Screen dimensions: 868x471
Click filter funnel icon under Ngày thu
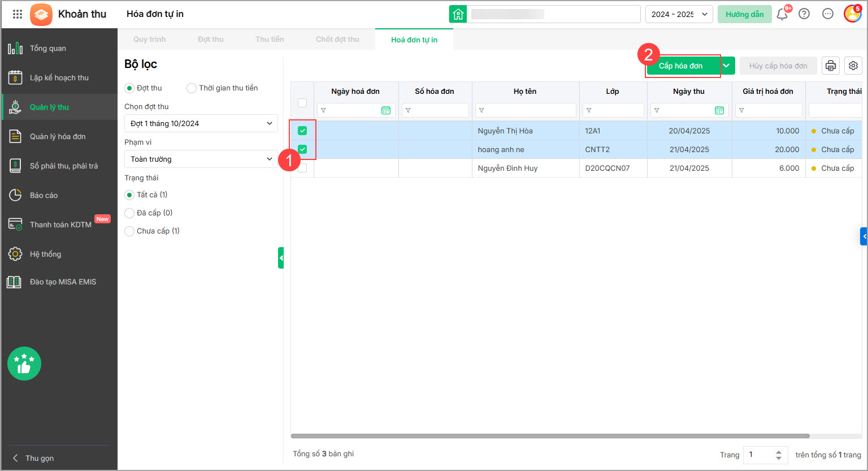[x=657, y=110]
